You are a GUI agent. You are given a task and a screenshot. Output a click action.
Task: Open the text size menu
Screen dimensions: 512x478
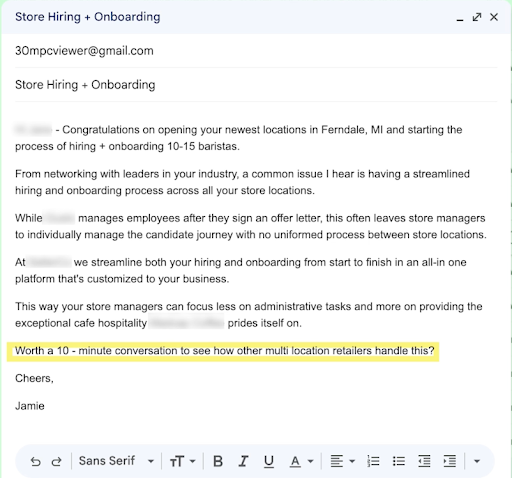[182, 461]
